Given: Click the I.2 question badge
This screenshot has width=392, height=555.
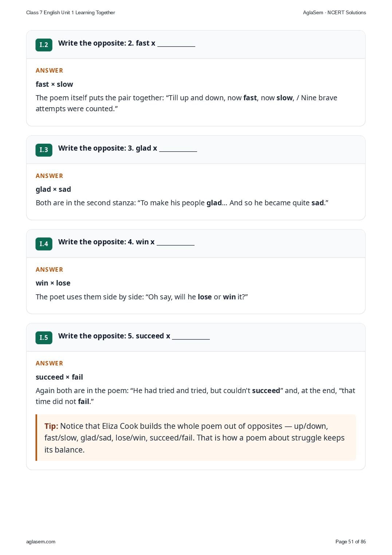Looking at the screenshot, I should pyautogui.click(x=44, y=45).
